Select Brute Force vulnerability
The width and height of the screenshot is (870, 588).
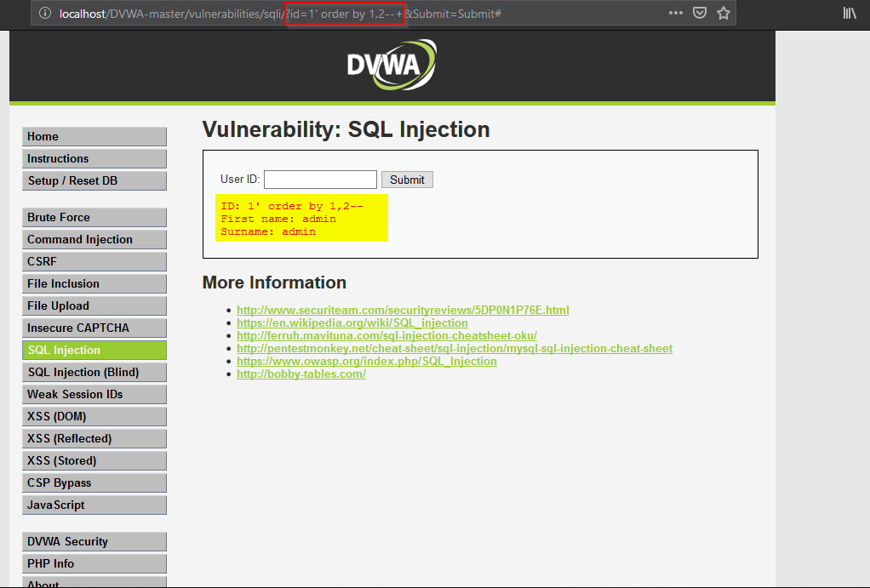(94, 218)
